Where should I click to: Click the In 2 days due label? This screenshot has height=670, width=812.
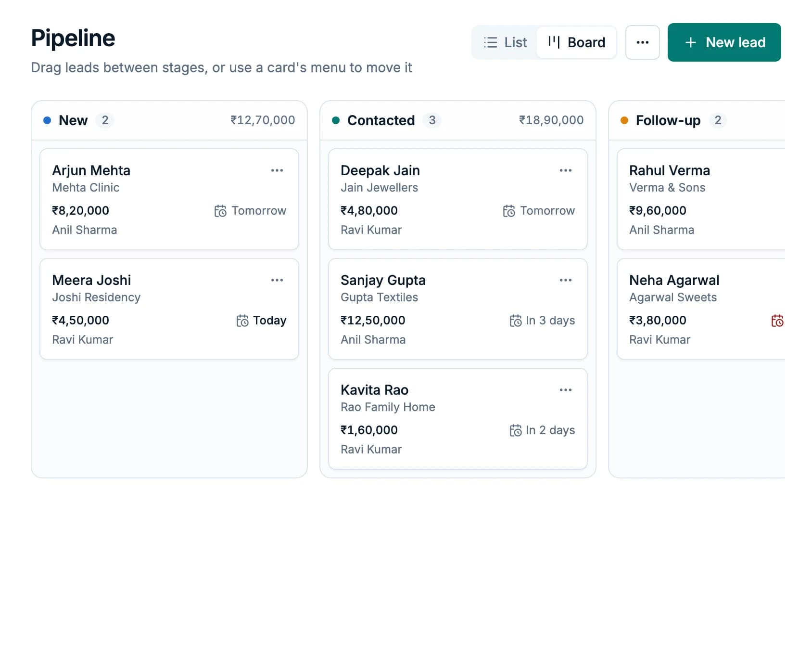[x=550, y=430]
